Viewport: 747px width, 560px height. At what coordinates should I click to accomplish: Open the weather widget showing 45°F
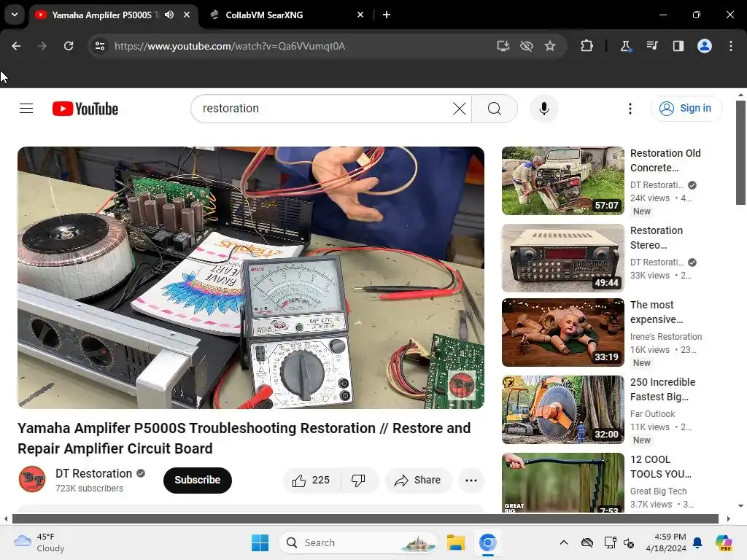pos(39,542)
